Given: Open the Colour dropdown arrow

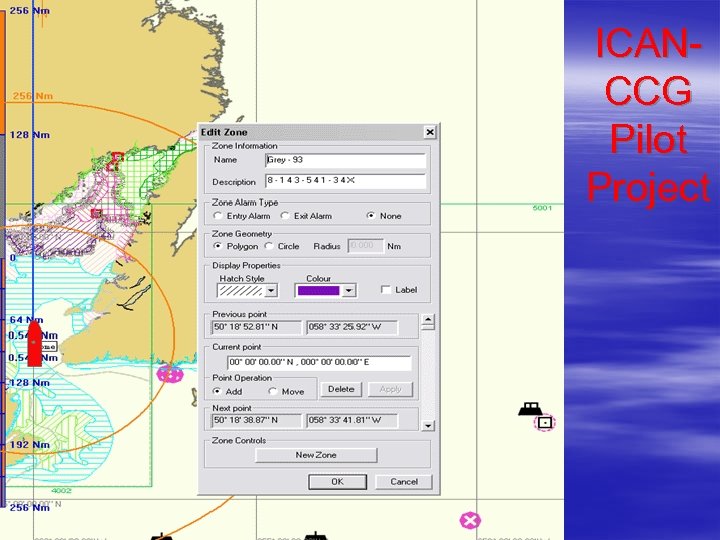Looking at the screenshot, I should click(x=349, y=291).
